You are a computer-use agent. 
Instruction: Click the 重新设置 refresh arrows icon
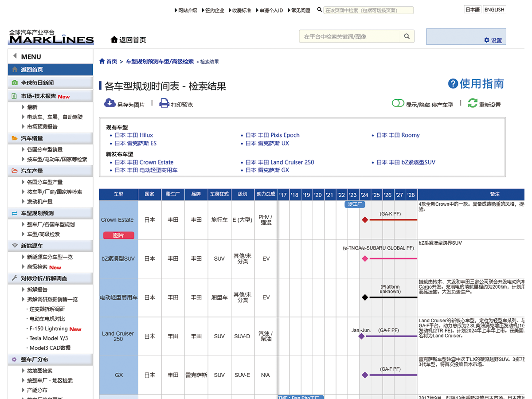click(x=473, y=103)
